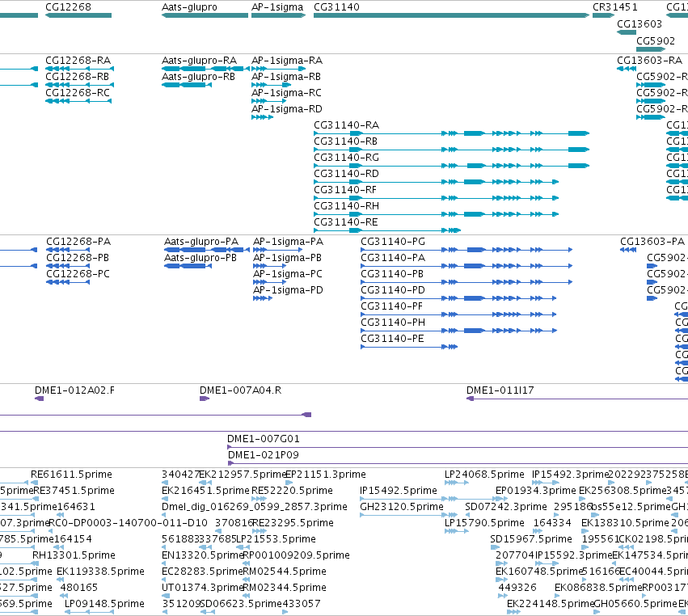Select protein CG12268-PA label
Viewport: 688px width, 616px height.
78,242
